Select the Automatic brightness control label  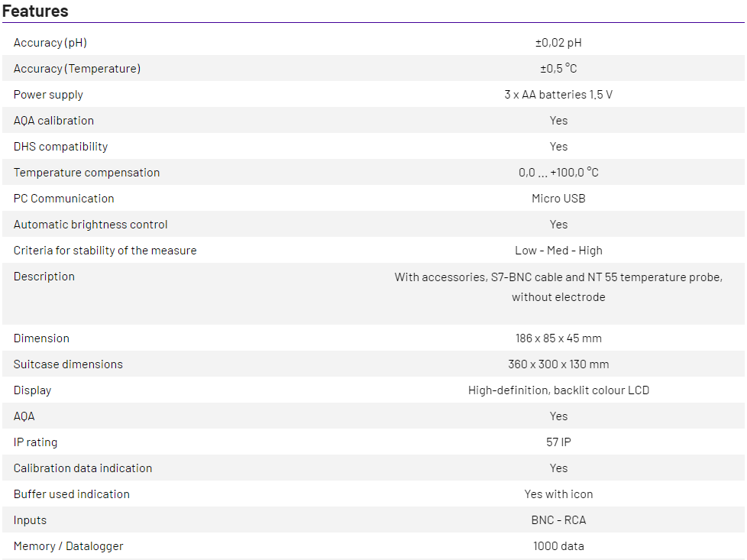(x=90, y=225)
